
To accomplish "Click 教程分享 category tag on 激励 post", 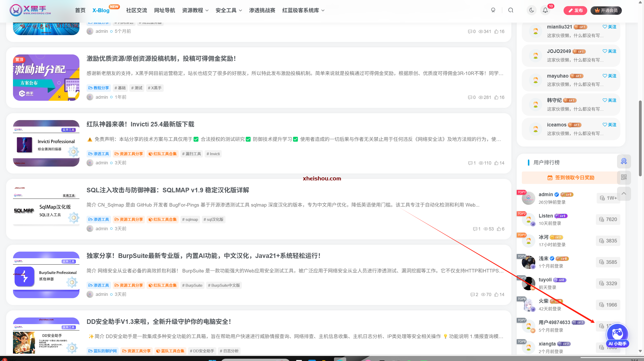I will coord(99,88).
